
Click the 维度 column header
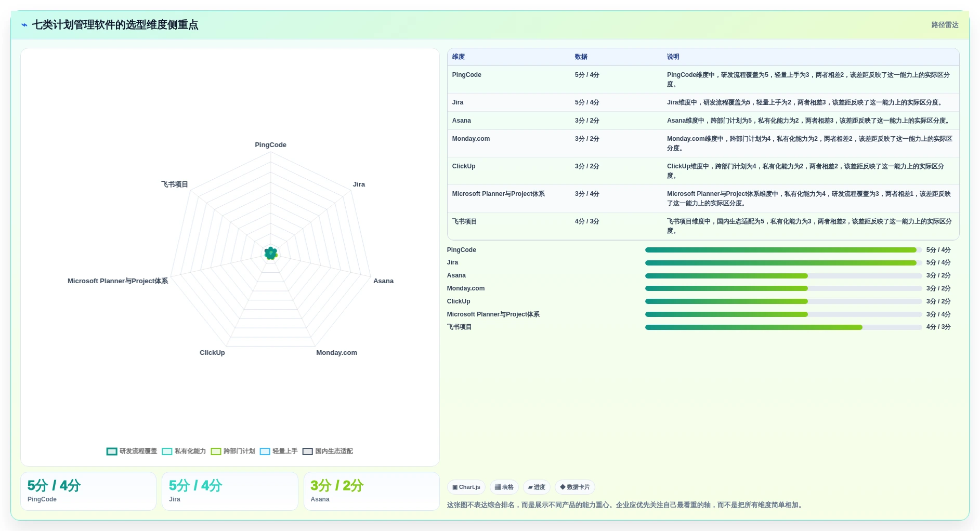[458, 57]
